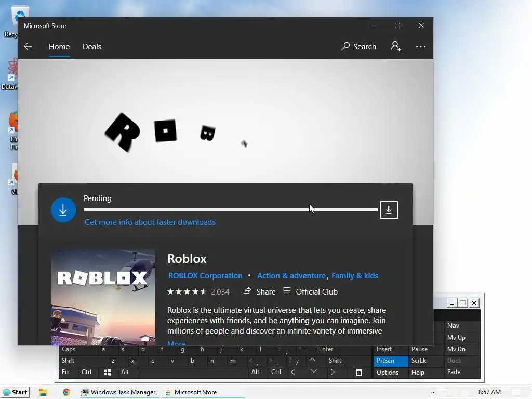Viewport: 532px width, 399px height.
Task: Click the space bar on on-screen keyboard
Action: pos(193,372)
